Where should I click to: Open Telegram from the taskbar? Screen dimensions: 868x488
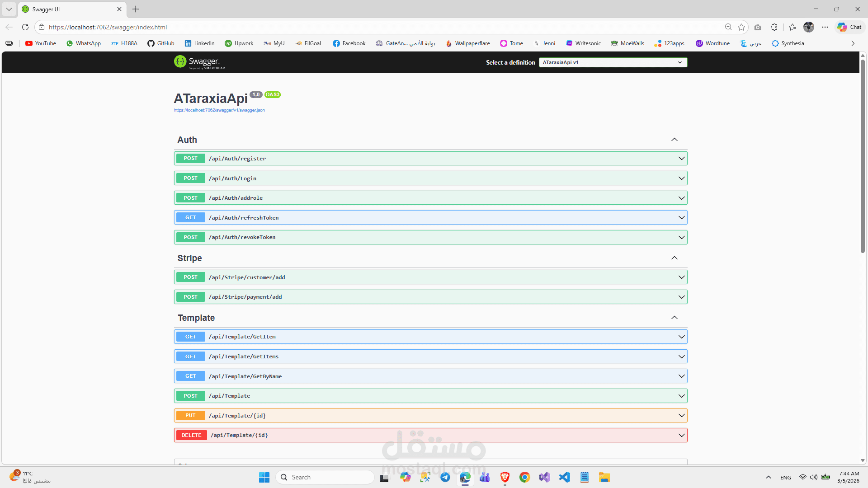pyautogui.click(x=445, y=477)
